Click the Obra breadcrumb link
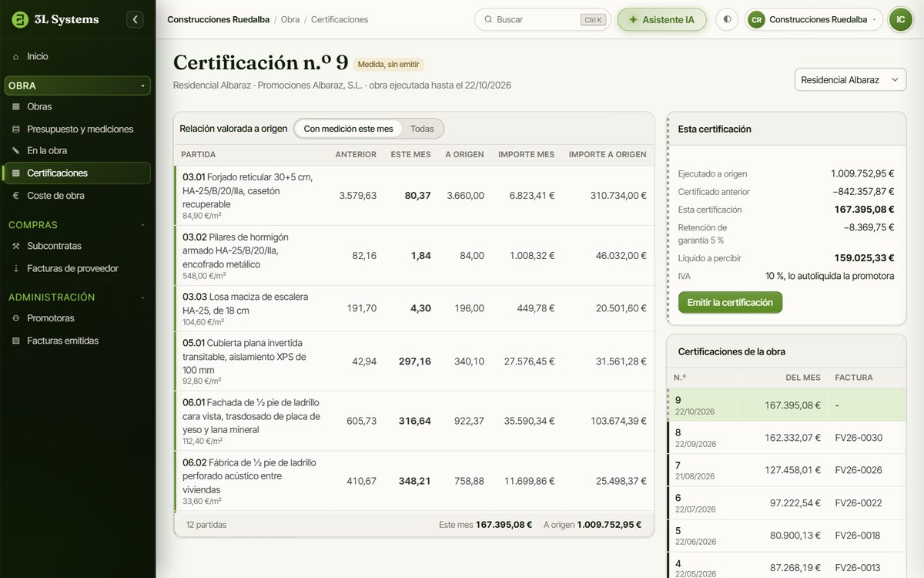924x578 pixels. pyautogui.click(x=290, y=19)
